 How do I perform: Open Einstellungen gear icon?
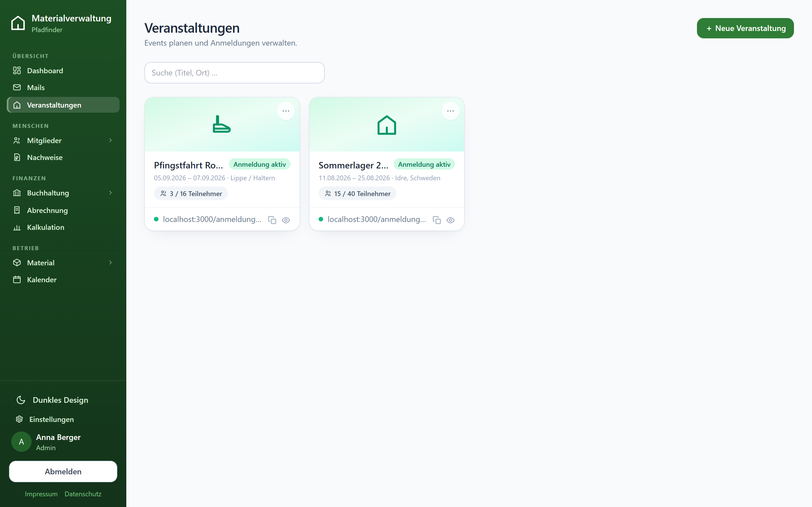19,419
